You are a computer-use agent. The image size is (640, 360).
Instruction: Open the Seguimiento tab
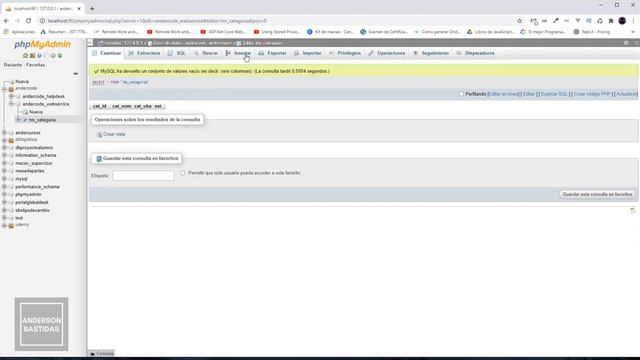click(431, 53)
